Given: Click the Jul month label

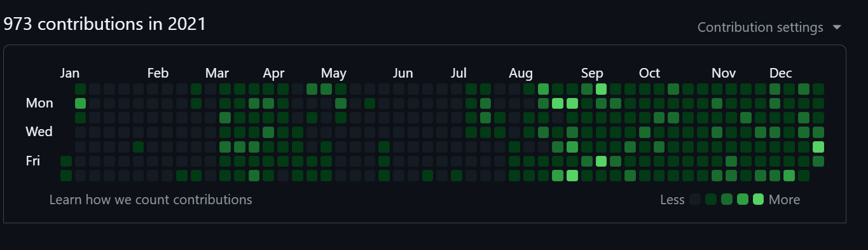Looking at the screenshot, I should pyautogui.click(x=458, y=73).
